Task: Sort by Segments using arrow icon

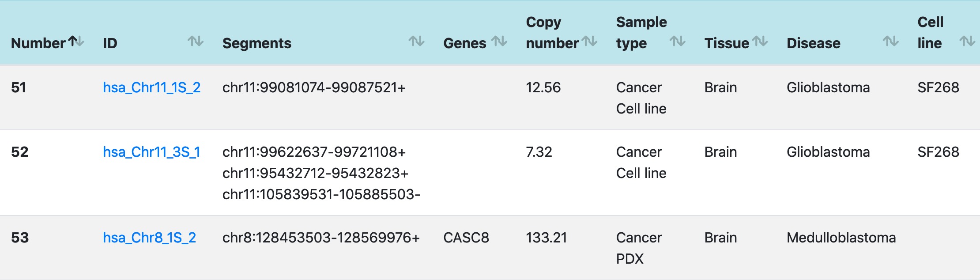Action: [416, 42]
